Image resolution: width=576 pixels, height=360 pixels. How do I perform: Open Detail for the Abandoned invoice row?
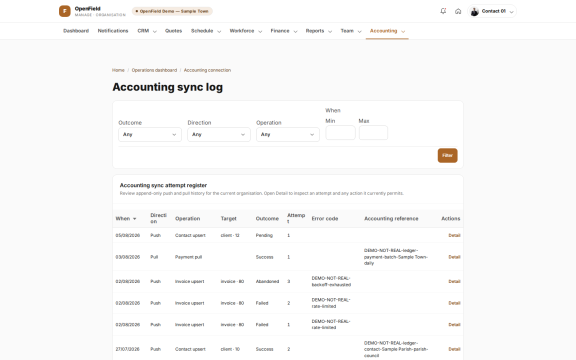(454, 281)
